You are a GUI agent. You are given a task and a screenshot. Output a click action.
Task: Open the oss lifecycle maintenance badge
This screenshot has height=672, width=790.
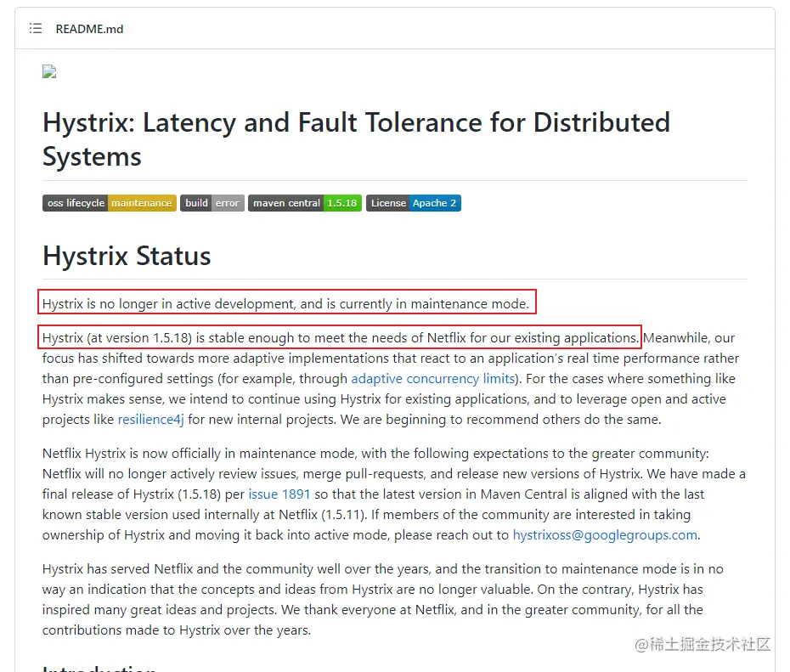coord(110,203)
